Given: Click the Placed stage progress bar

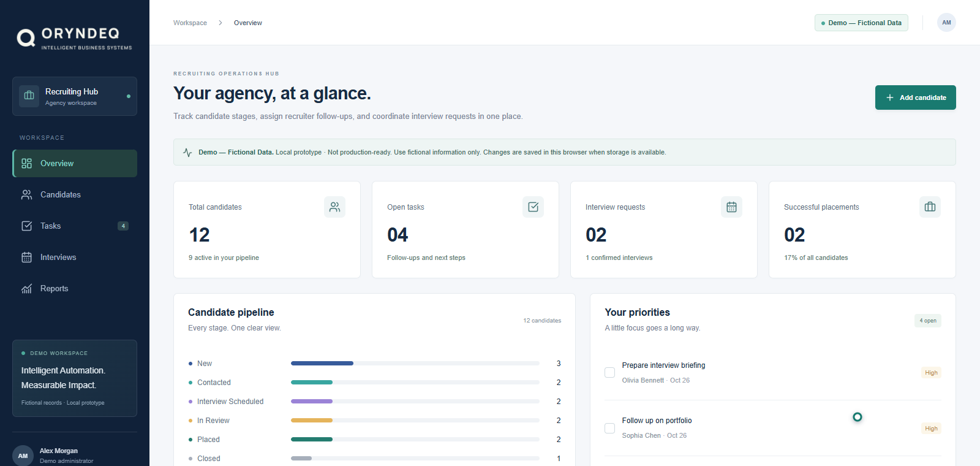Looking at the screenshot, I should 415,440.
